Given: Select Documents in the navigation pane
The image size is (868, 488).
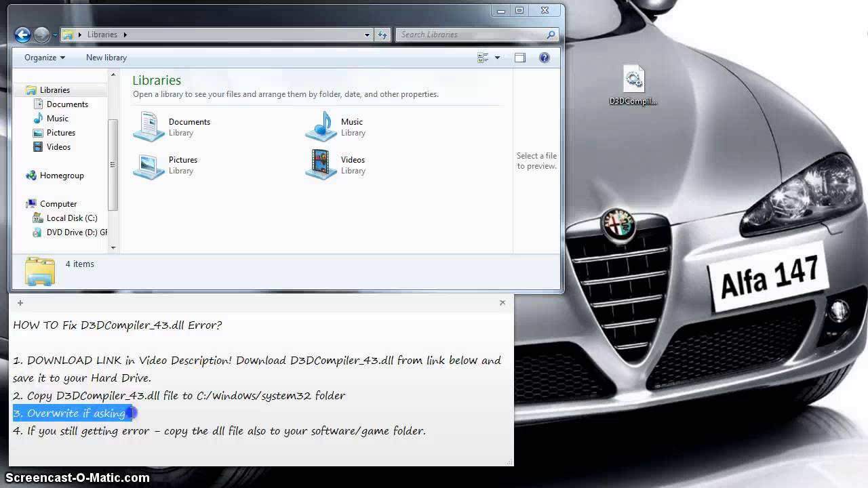Looking at the screenshot, I should pyautogui.click(x=67, y=104).
